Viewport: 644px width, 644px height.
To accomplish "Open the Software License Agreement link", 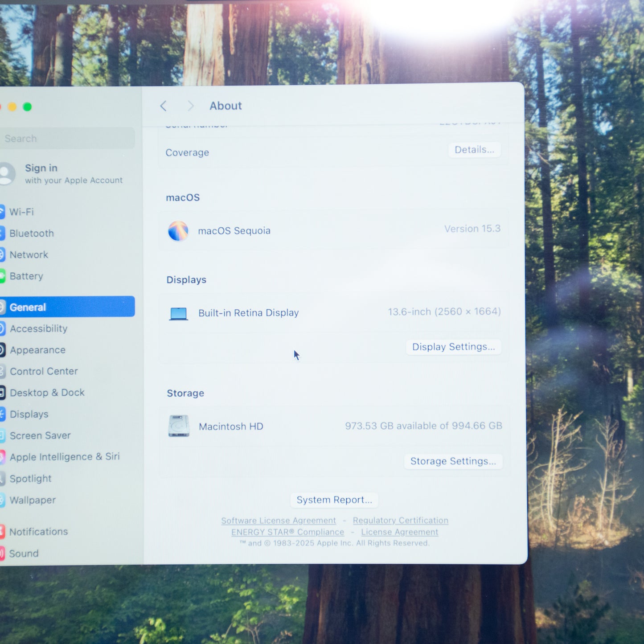I will (279, 521).
